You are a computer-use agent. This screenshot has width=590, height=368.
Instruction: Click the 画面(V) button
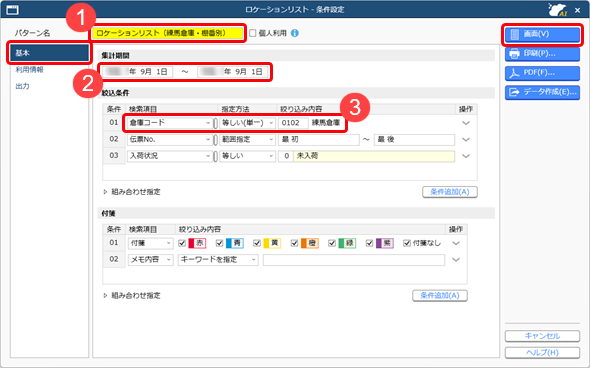pyautogui.click(x=542, y=34)
